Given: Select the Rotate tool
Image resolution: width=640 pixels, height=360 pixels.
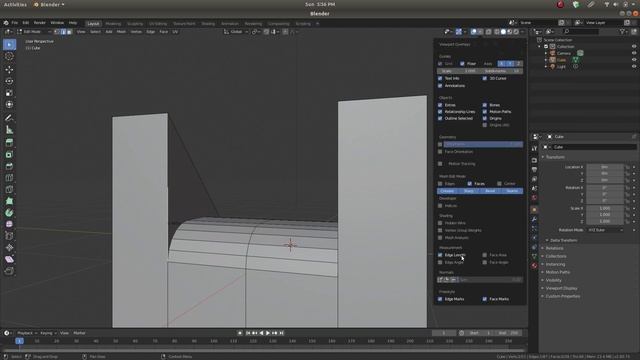Looking at the screenshot, I should pos(9,81).
